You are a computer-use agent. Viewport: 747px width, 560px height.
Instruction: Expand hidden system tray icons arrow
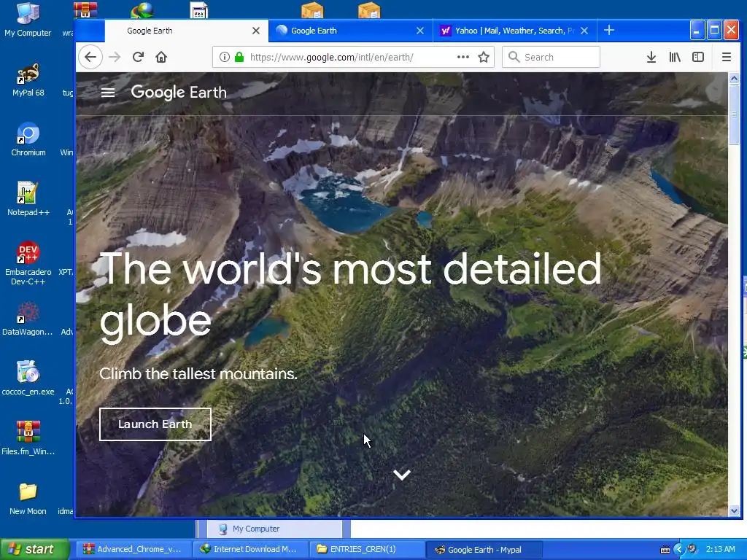pyautogui.click(x=679, y=550)
